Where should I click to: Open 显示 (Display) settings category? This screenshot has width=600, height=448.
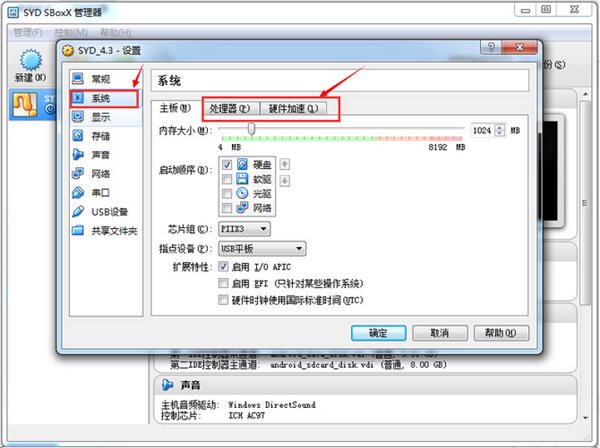[x=105, y=117]
